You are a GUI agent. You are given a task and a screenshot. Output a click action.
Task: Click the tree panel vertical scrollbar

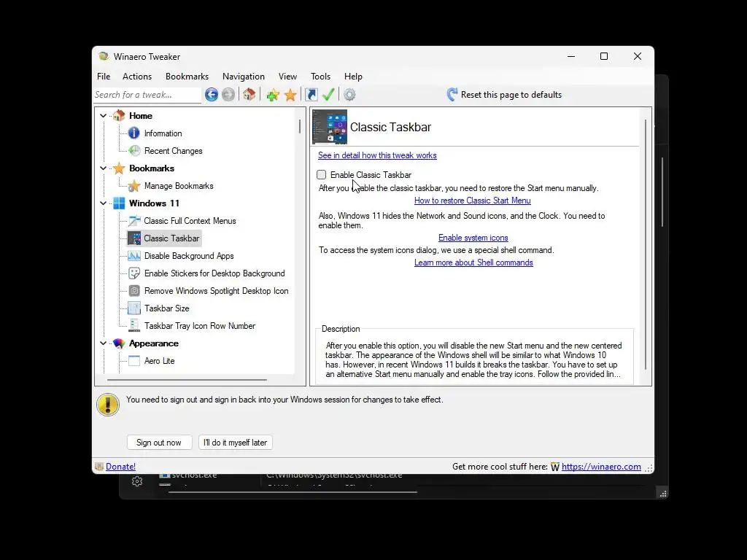300,126
